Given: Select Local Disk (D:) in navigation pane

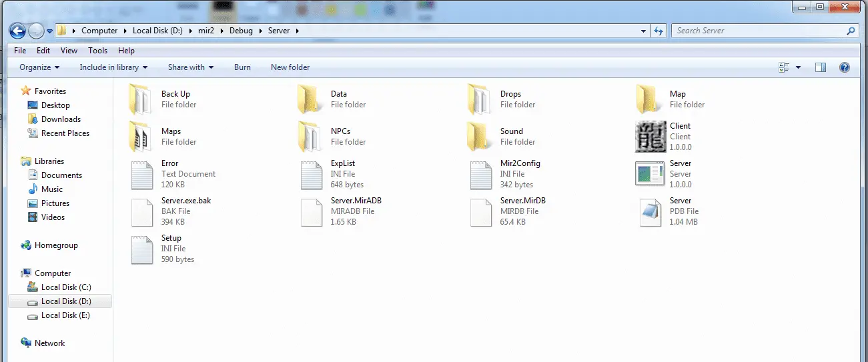Looking at the screenshot, I should tap(65, 301).
